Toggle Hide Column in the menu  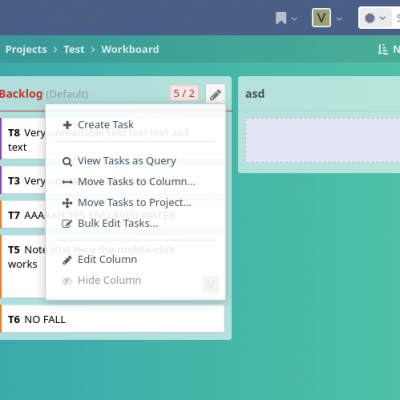pyautogui.click(x=135, y=280)
